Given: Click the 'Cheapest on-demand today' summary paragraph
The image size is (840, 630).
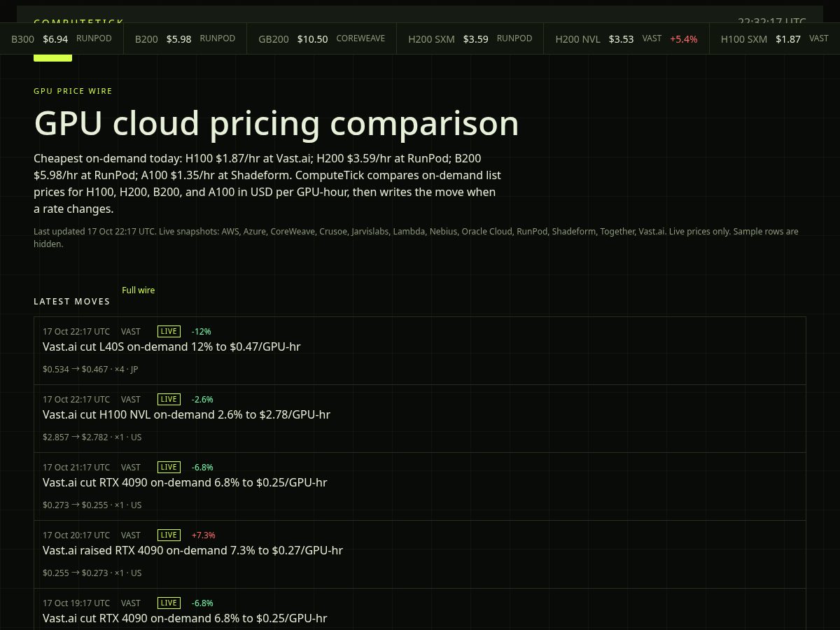Looking at the screenshot, I should click(x=267, y=183).
